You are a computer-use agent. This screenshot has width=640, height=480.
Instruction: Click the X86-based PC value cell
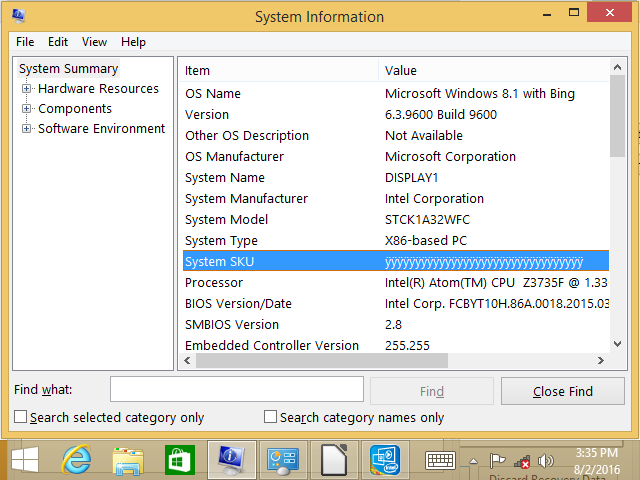pos(426,241)
